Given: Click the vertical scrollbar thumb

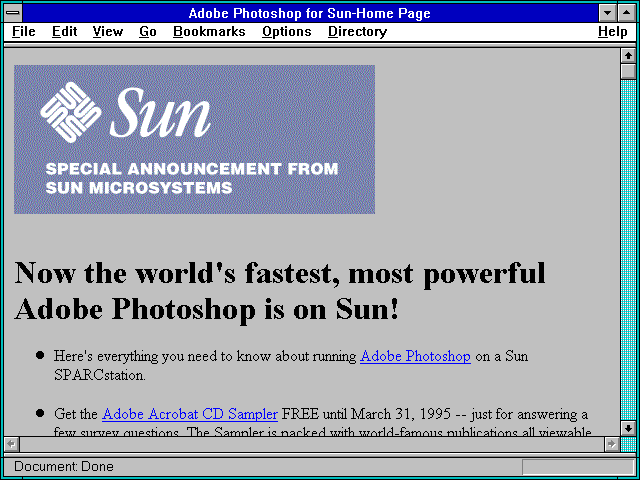Looking at the screenshot, I should click(628, 71).
